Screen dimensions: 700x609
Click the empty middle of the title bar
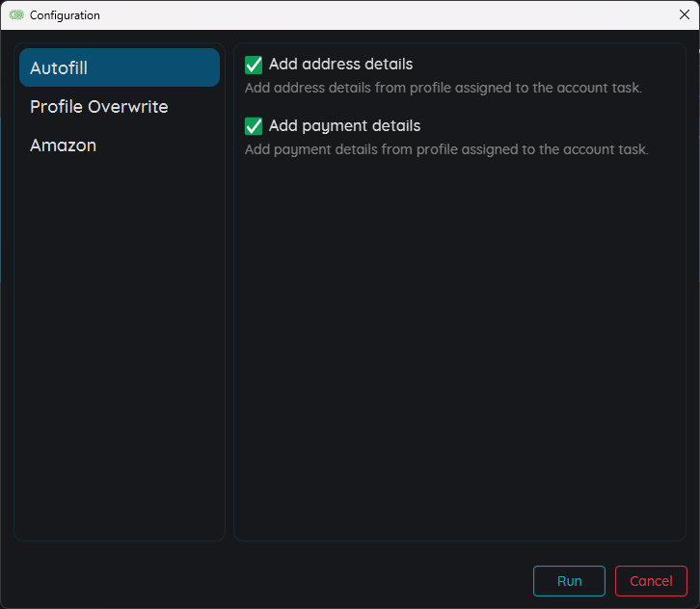(366, 14)
